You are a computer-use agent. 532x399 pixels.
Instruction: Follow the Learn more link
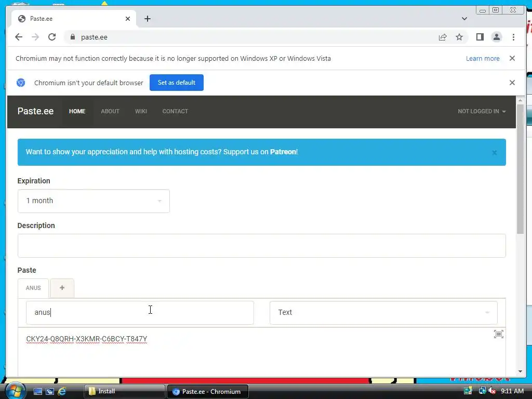483,58
